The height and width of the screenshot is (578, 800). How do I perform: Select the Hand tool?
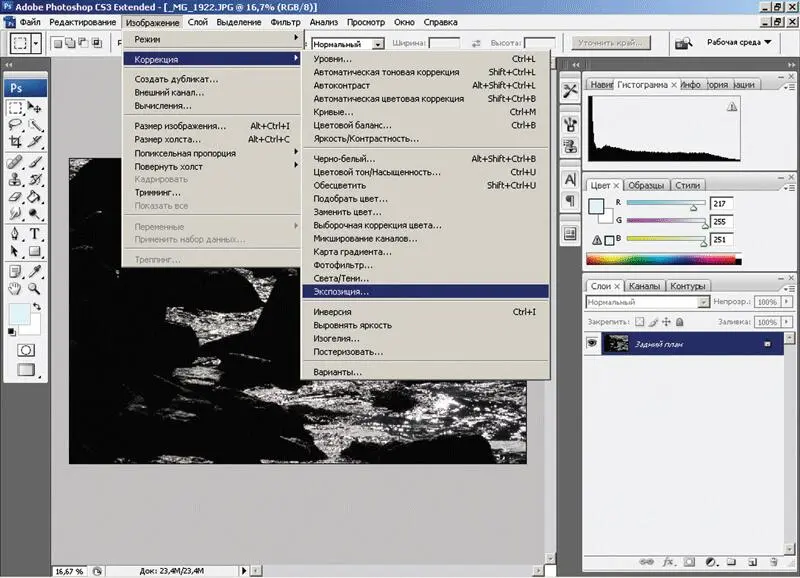coord(15,289)
